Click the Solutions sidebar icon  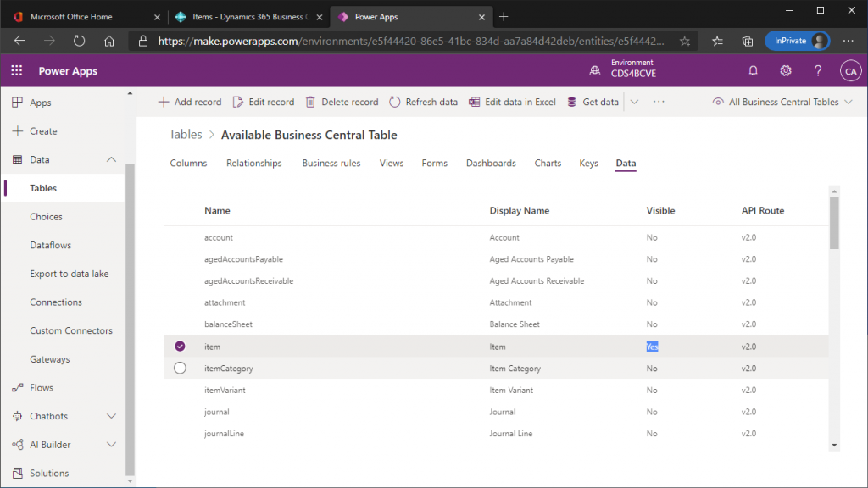click(x=18, y=473)
